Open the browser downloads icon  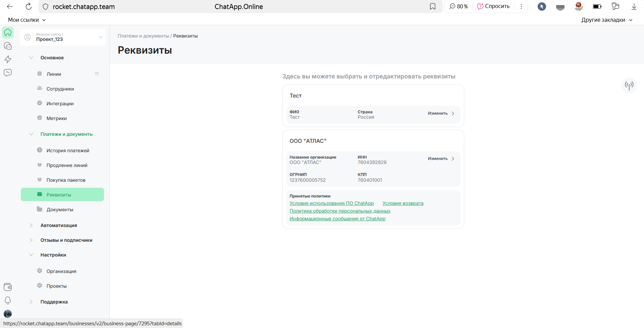coord(634,7)
